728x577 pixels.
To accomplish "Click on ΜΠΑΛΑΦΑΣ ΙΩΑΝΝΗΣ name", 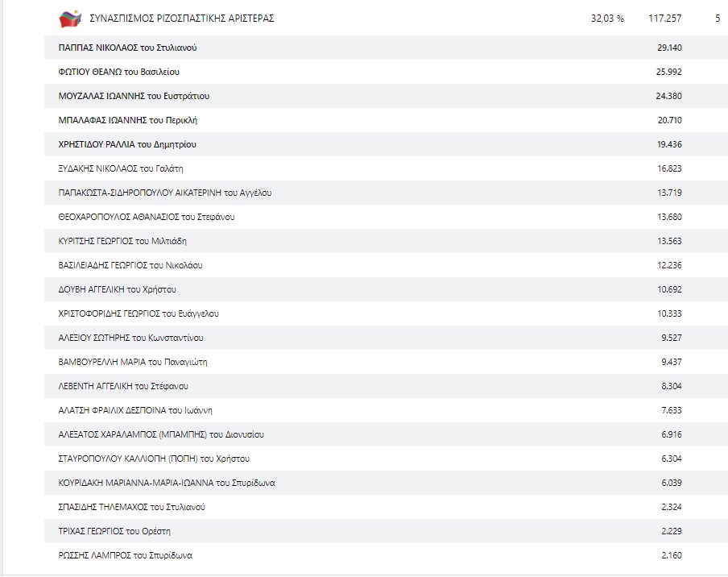I will (x=127, y=121).
